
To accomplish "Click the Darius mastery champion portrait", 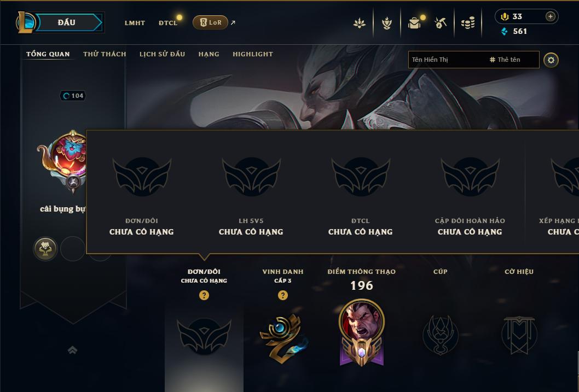I will click(x=362, y=322).
